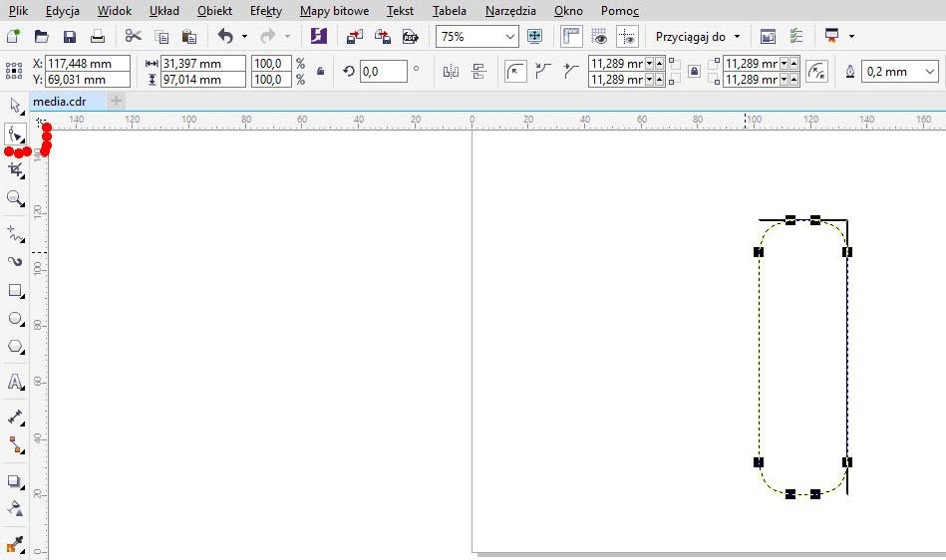Toggle grid visibility button
Screen dimensions: 946x560
pos(599,37)
